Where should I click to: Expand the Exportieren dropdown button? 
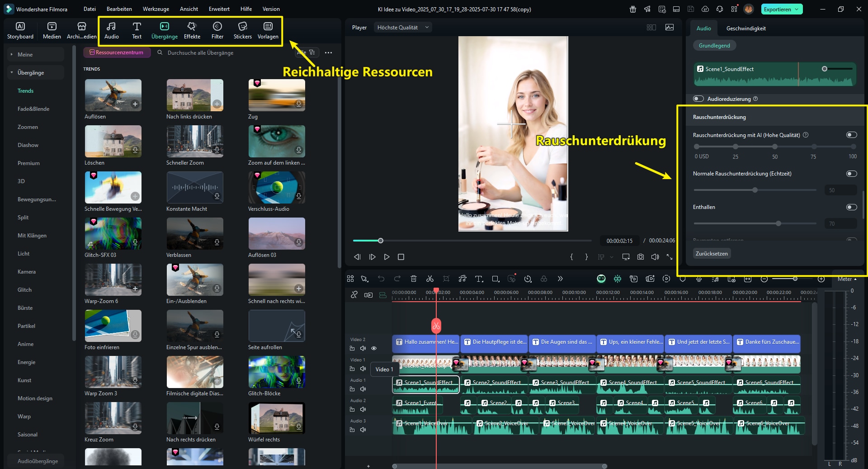(797, 9)
